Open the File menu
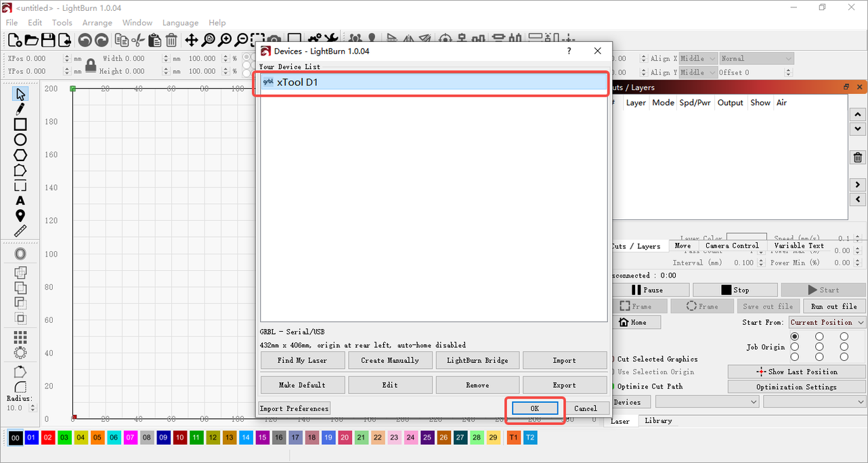The width and height of the screenshot is (868, 463). (x=12, y=22)
